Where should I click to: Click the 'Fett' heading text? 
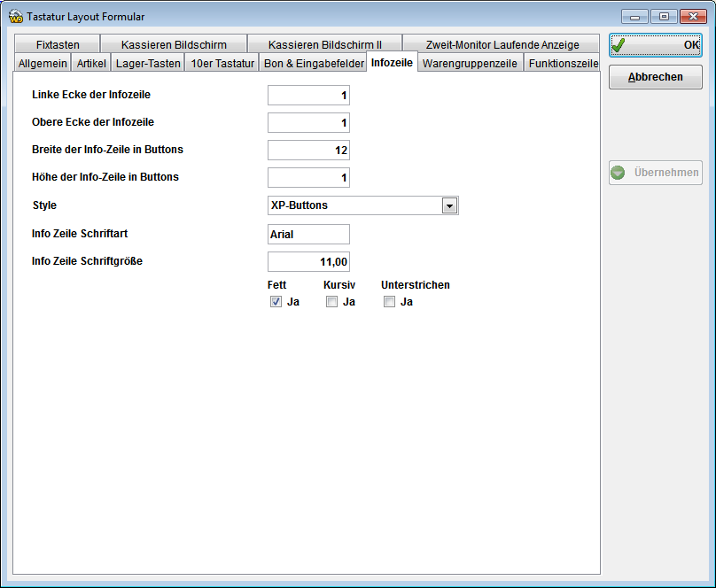[x=276, y=284]
